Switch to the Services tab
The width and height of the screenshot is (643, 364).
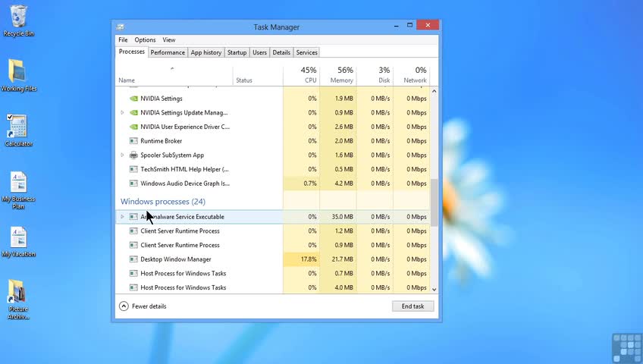(x=307, y=52)
